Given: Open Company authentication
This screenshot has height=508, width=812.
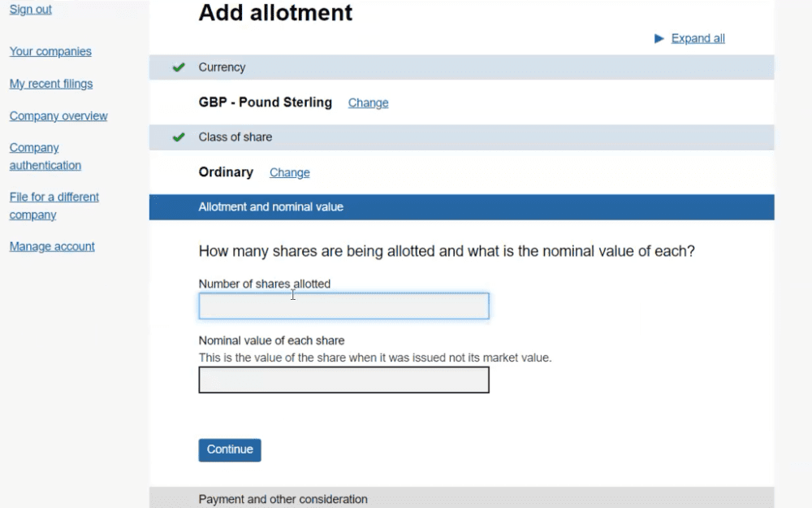Looking at the screenshot, I should pos(45,156).
